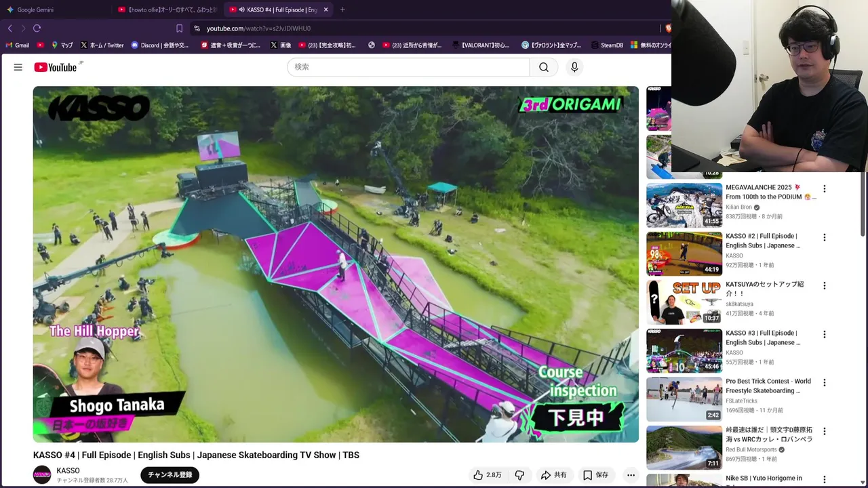Switch to Google Gemini tab
This screenshot has width=868, height=488.
(x=56, y=9)
